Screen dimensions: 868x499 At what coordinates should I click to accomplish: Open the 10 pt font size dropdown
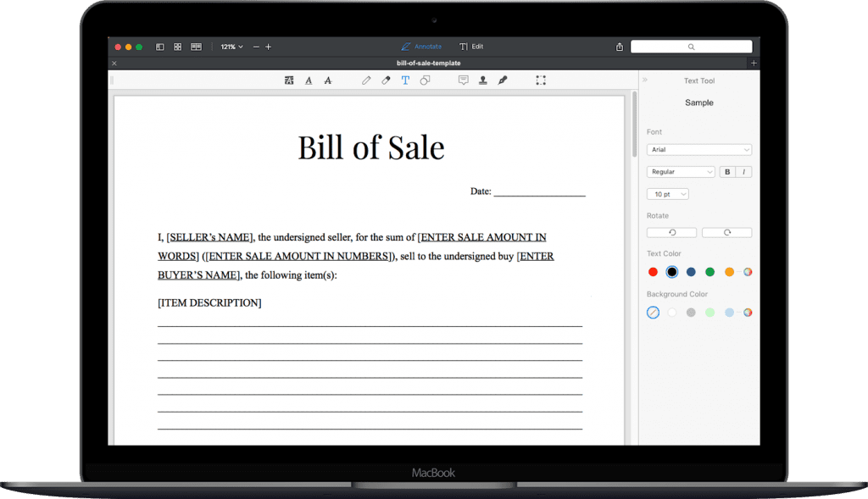(668, 194)
